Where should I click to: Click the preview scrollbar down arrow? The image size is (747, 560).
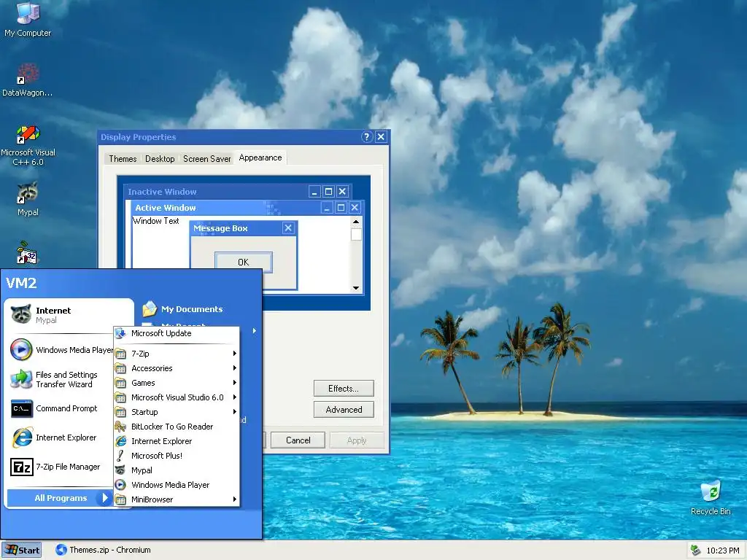click(x=356, y=288)
